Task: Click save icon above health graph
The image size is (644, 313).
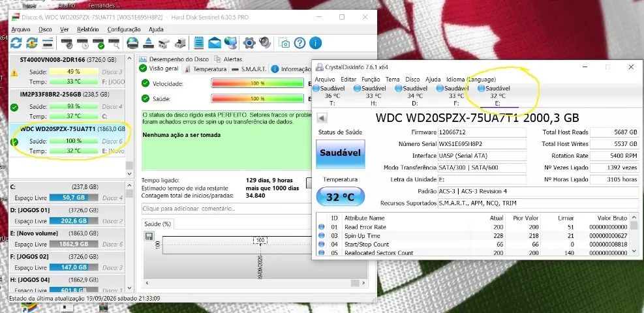Action: pyautogui.click(x=149, y=236)
